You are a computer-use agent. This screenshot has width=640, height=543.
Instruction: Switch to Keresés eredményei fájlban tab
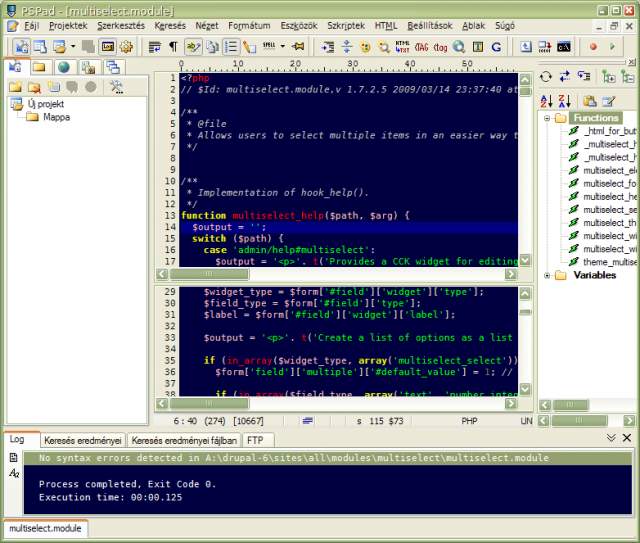(x=184, y=441)
